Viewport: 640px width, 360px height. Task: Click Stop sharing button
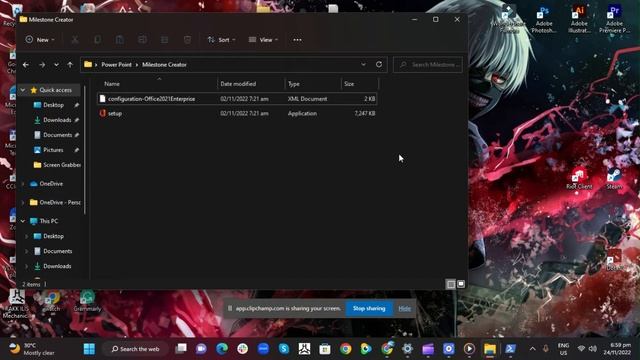tap(369, 309)
